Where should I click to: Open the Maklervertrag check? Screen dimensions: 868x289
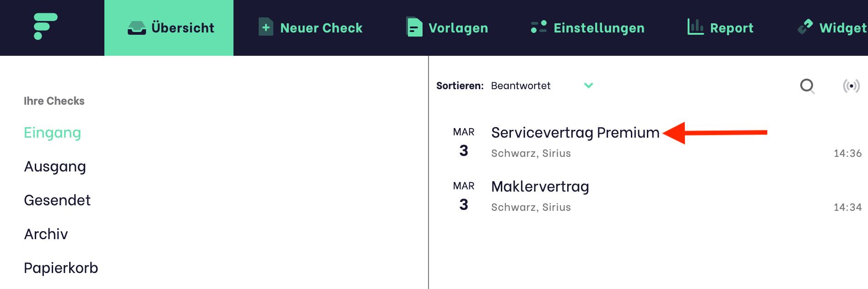(540, 187)
